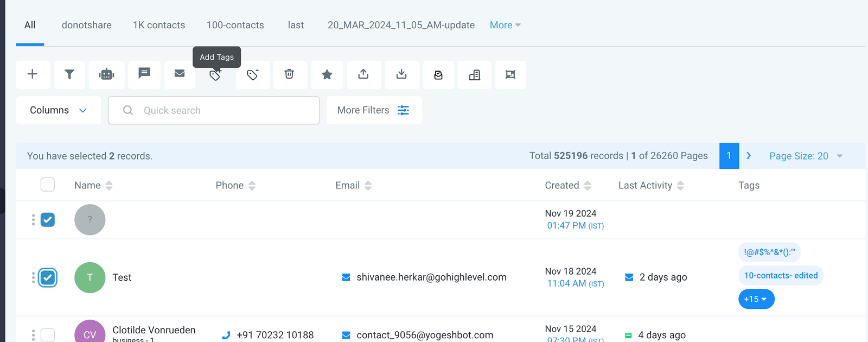
Task: Click the send email envelope icon
Action: tap(180, 74)
